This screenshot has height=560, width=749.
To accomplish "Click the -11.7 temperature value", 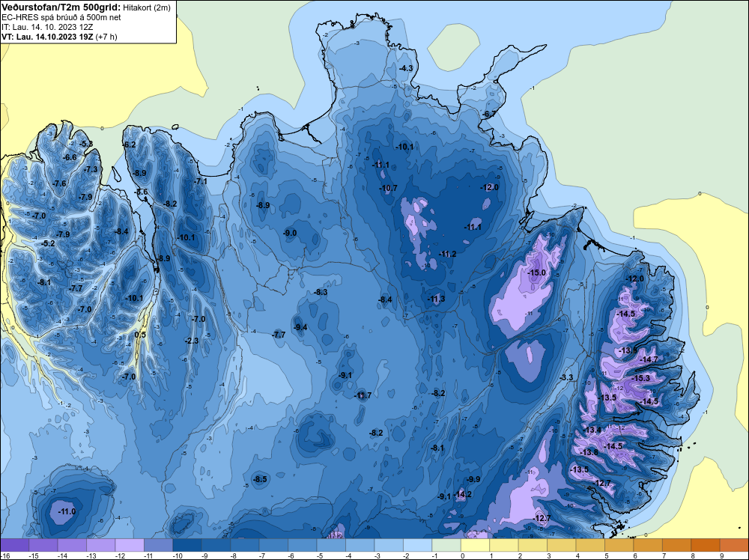I will (x=362, y=395).
